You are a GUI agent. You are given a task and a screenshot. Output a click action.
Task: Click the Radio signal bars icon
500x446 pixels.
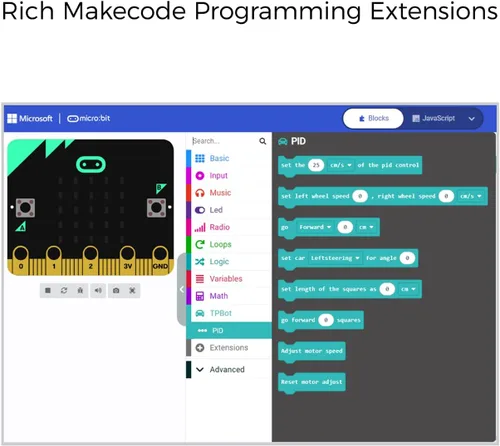pos(200,227)
